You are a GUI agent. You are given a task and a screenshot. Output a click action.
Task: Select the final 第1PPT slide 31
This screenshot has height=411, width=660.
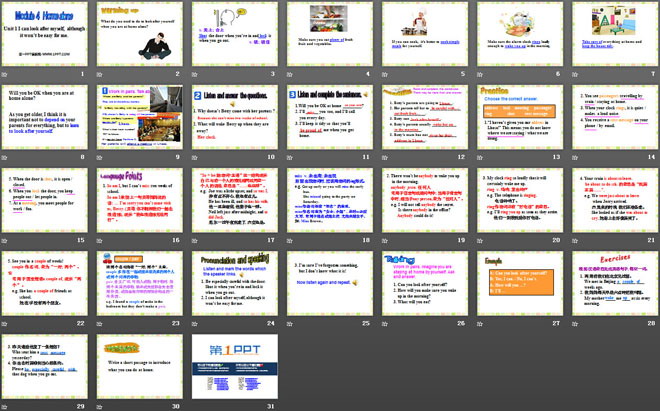click(x=235, y=366)
